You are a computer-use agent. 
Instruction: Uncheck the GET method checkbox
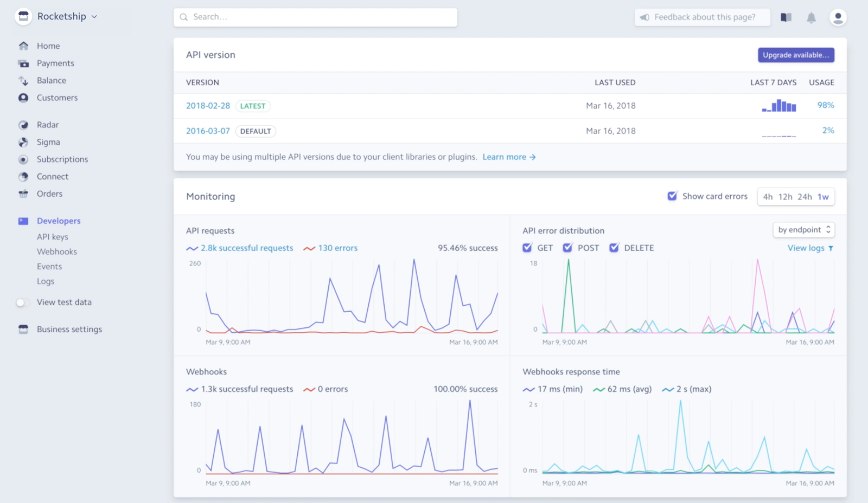click(527, 248)
